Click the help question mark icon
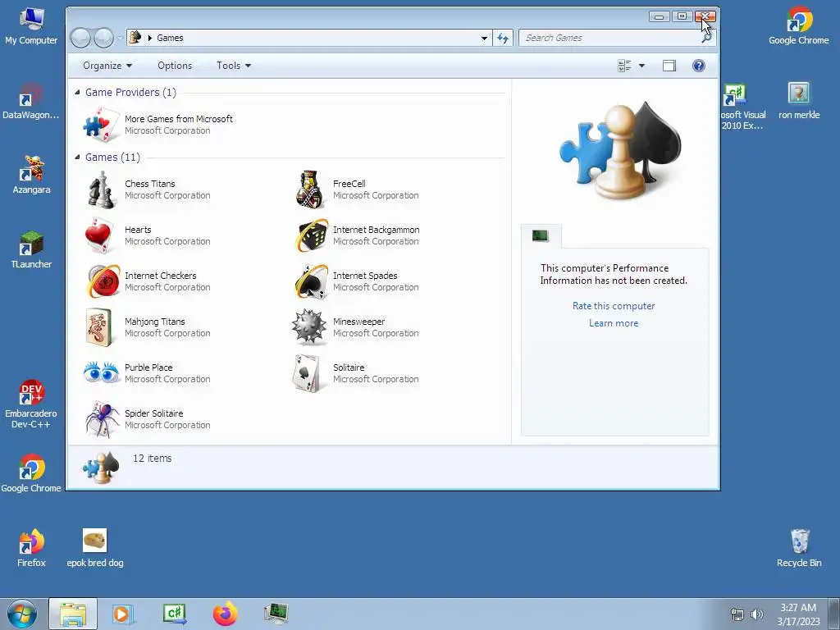 click(x=699, y=66)
